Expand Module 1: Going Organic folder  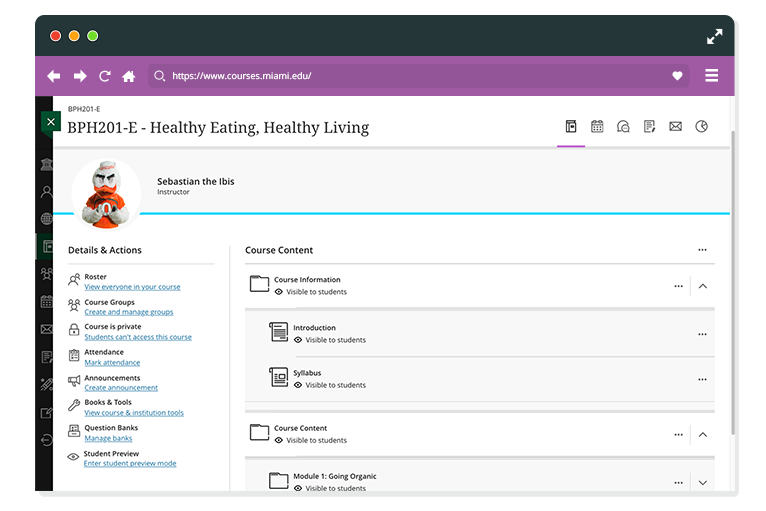702,483
